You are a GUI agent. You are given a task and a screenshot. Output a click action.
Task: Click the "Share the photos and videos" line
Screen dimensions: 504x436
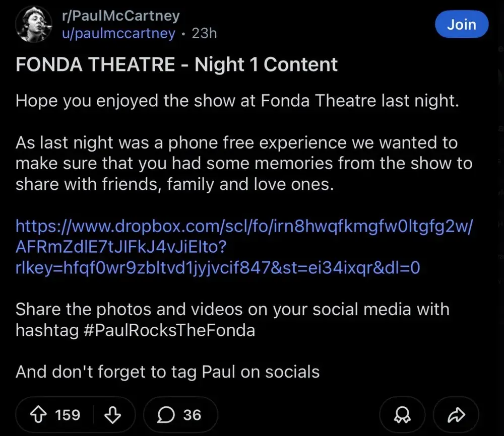click(232, 309)
